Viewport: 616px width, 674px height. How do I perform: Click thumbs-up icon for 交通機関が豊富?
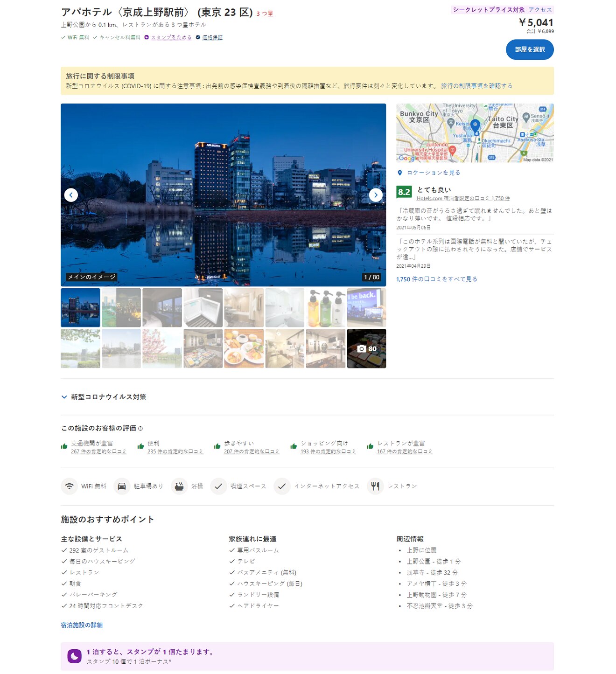pos(64,446)
